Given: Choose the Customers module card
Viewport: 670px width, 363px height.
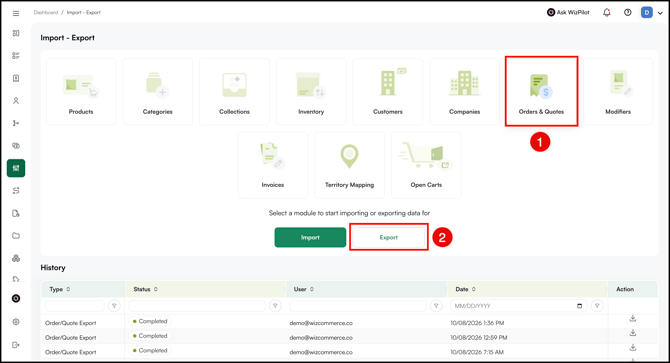Looking at the screenshot, I should point(388,92).
